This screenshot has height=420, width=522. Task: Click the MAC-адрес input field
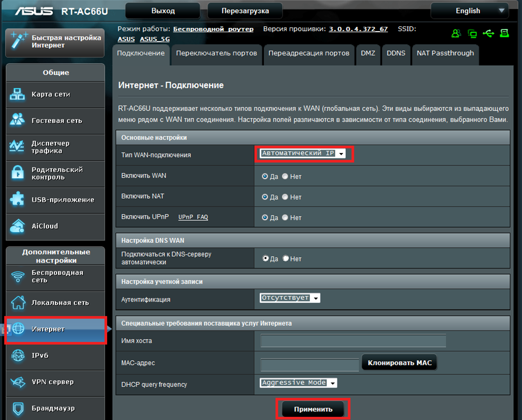pyautogui.click(x=310, y=365)
